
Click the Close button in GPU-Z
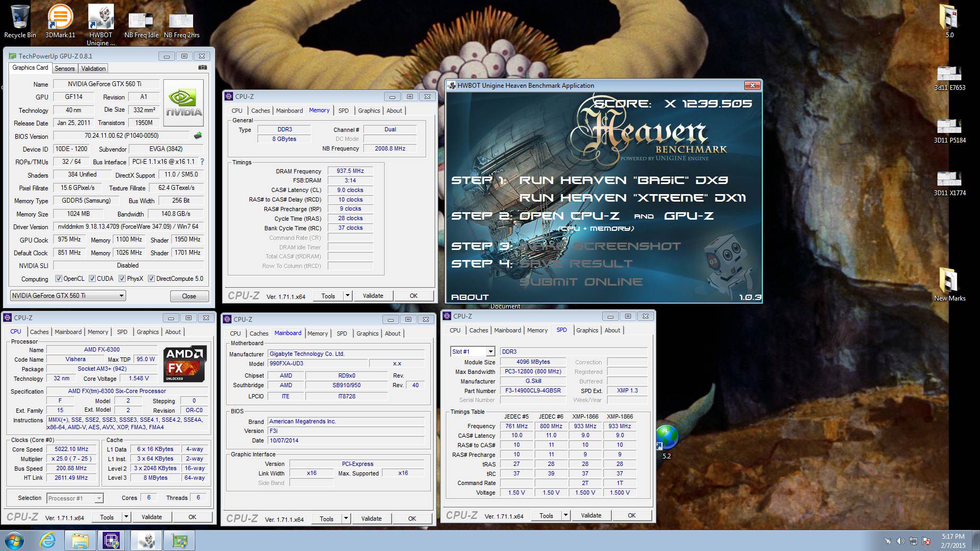click(x=189, y=296)
